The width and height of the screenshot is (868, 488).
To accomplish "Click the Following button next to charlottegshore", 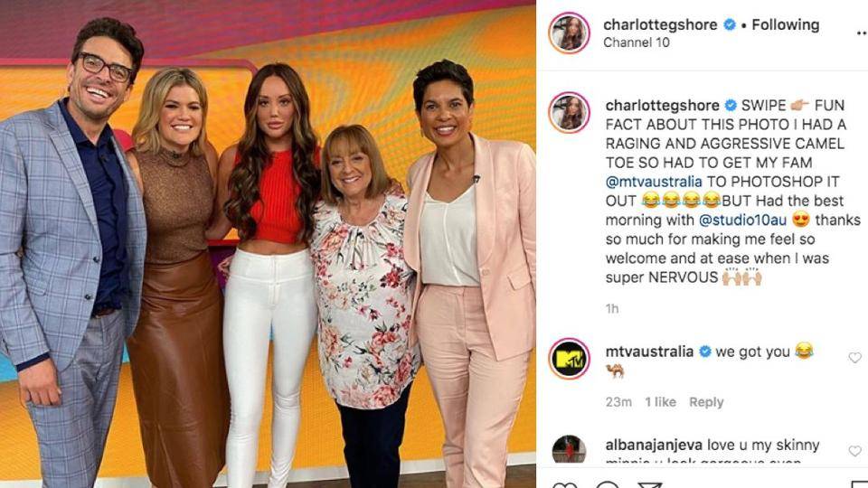I will (x=785, y=25).
